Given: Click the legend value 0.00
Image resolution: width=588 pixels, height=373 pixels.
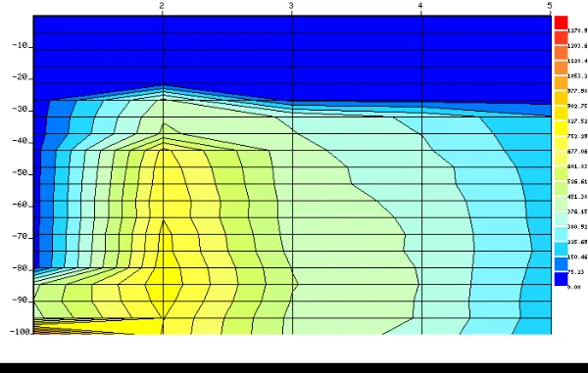Looking at the screenshot, I should point(574,287).
